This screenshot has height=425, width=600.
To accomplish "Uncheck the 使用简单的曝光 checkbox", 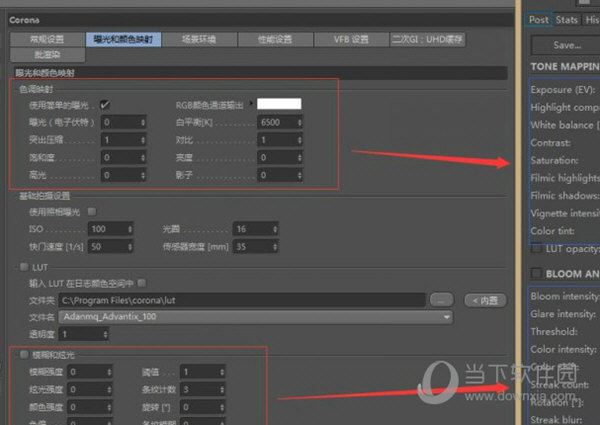I will [x=104, y=104].
